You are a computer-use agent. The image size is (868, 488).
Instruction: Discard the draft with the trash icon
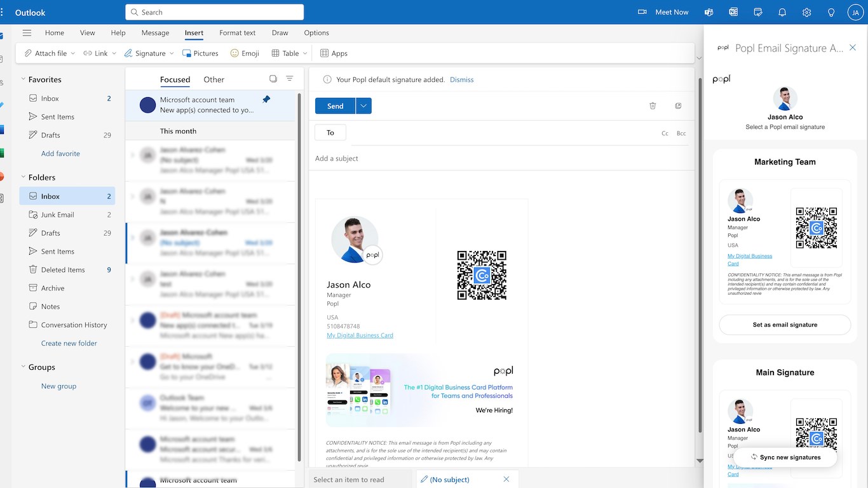(x=653, y=106)
